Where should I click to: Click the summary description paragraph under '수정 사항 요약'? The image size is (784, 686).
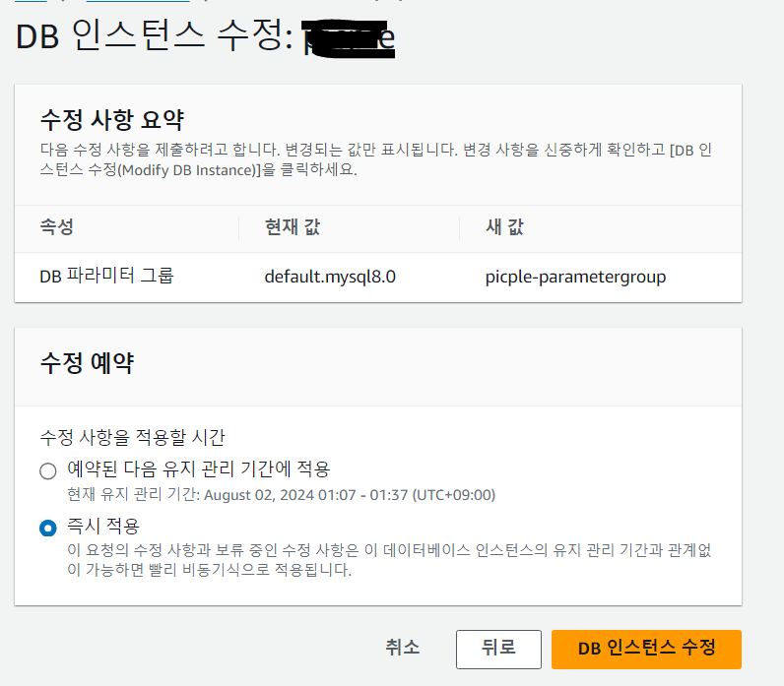374,160
